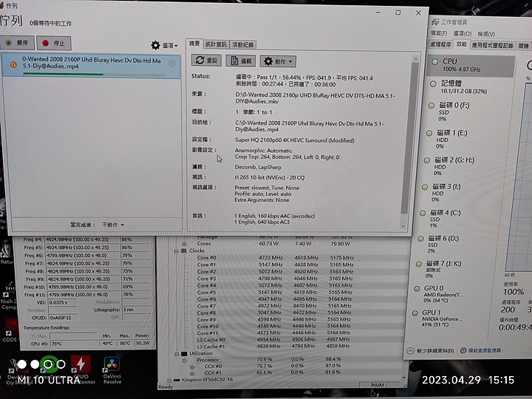Screen dimensions: 532x399
Task: Stop the encode with 停止 button
Action: tap(54, 43)
